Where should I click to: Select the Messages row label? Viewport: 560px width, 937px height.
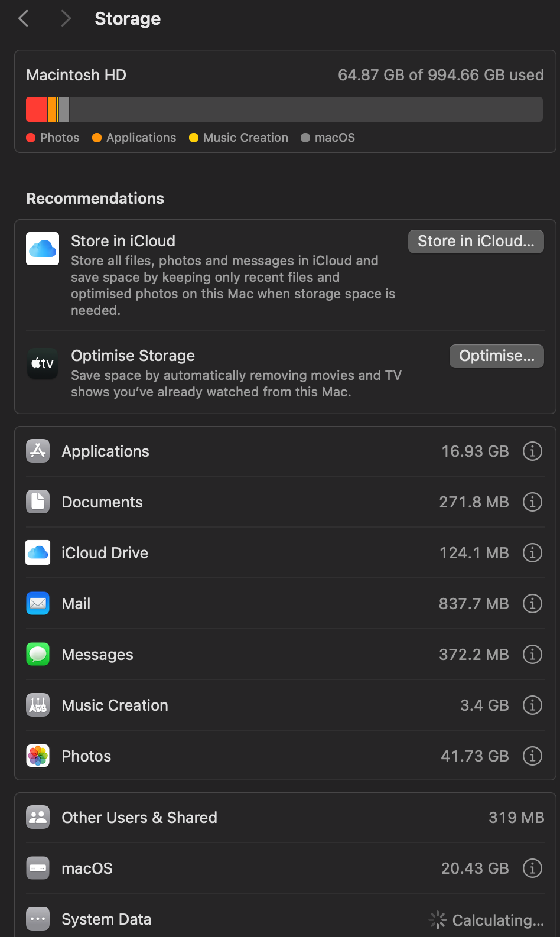pos(97,655)
